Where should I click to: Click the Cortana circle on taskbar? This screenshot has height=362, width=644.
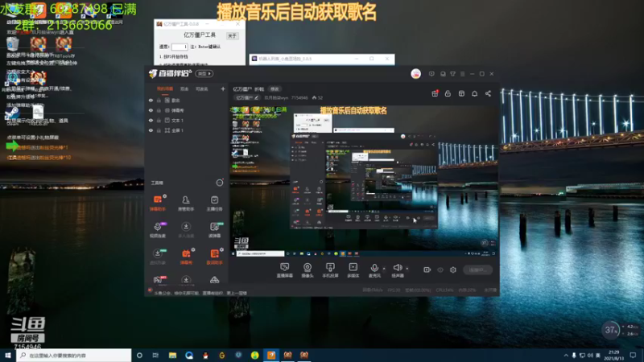click(139, 355)
